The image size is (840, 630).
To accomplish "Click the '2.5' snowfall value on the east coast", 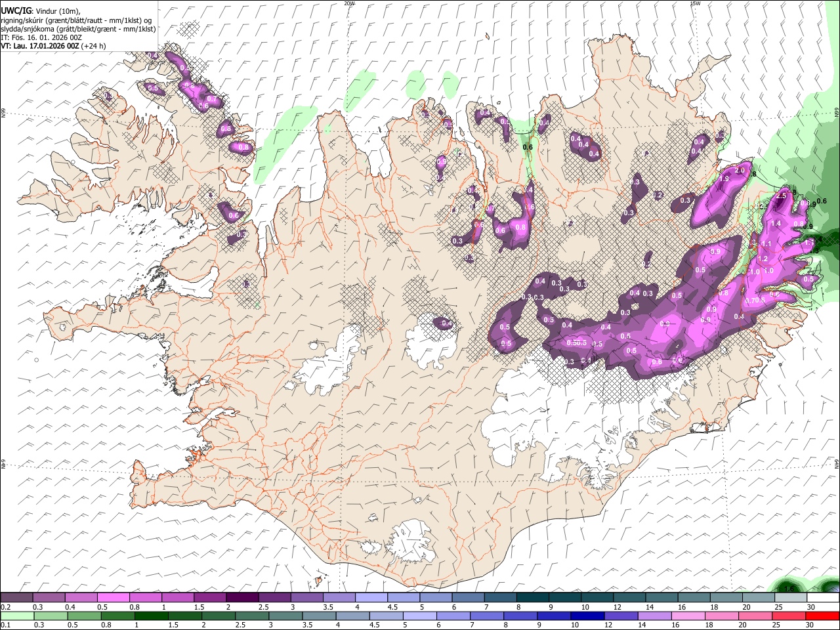I will click(781, 196).
